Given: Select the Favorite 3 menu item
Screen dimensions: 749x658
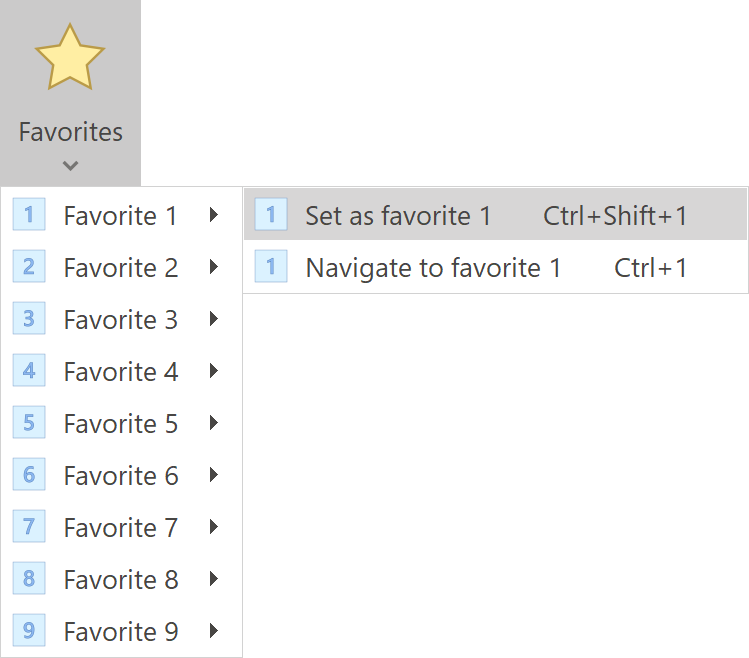Looking at the screenshot, I should pyautogui.click(x=120, y=319).
